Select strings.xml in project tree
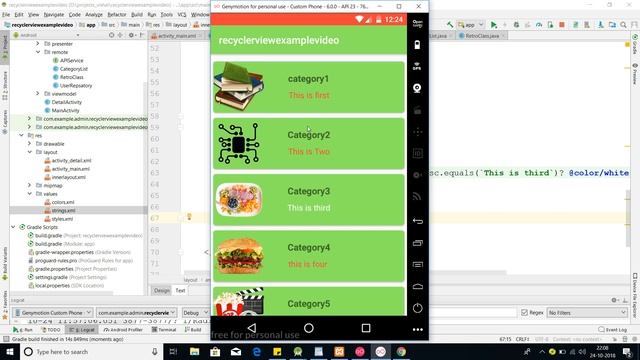 63,210
